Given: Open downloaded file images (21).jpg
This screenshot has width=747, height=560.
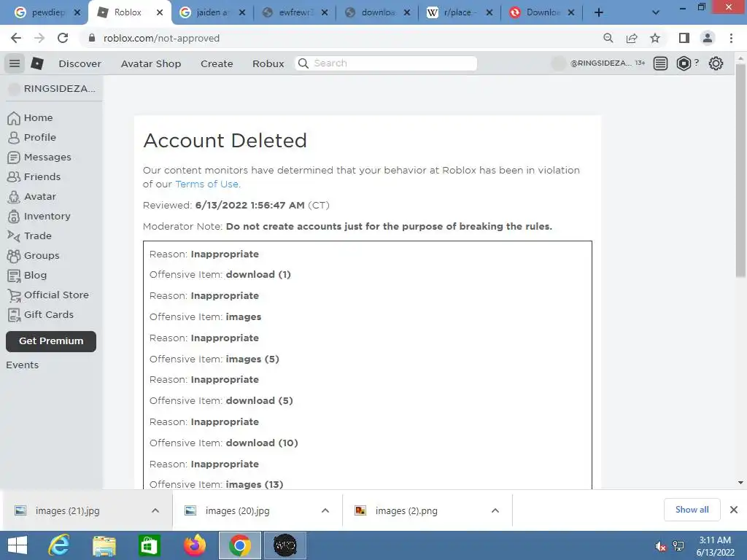Looking at the screenshot, I should point(67,511).
